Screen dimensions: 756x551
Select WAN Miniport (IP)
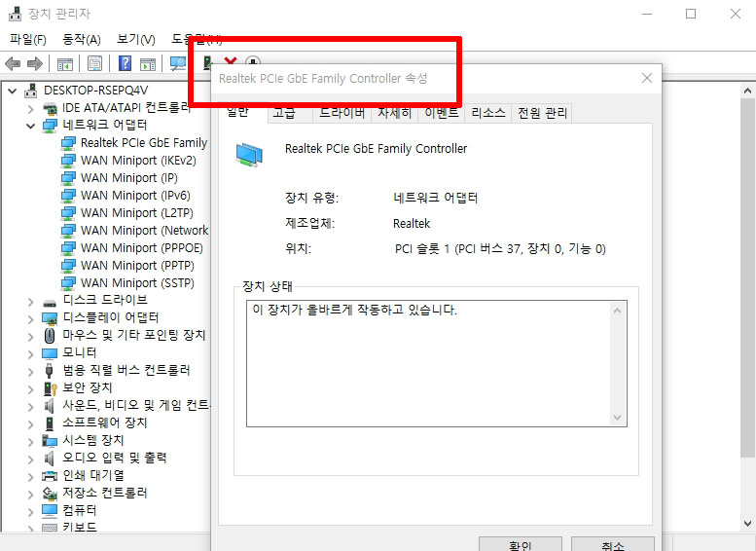[120, 178]
